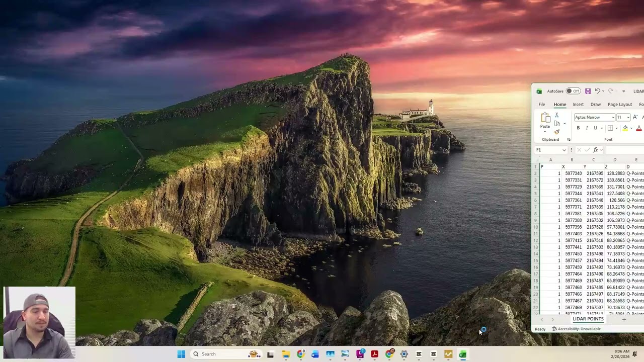644x362 pixels.
Task: Toggle the AutoSave switch
Action: pos(573,91)
